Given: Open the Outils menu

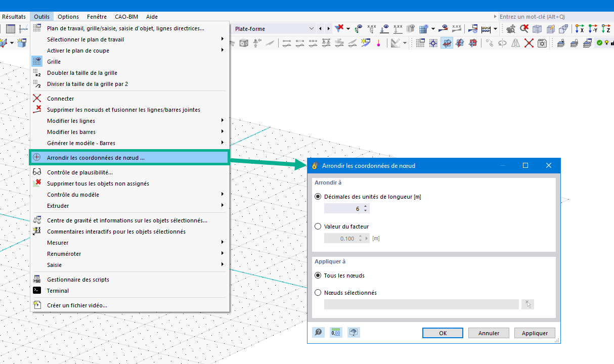Looking at the screenshot, I should tap(42, 17).
